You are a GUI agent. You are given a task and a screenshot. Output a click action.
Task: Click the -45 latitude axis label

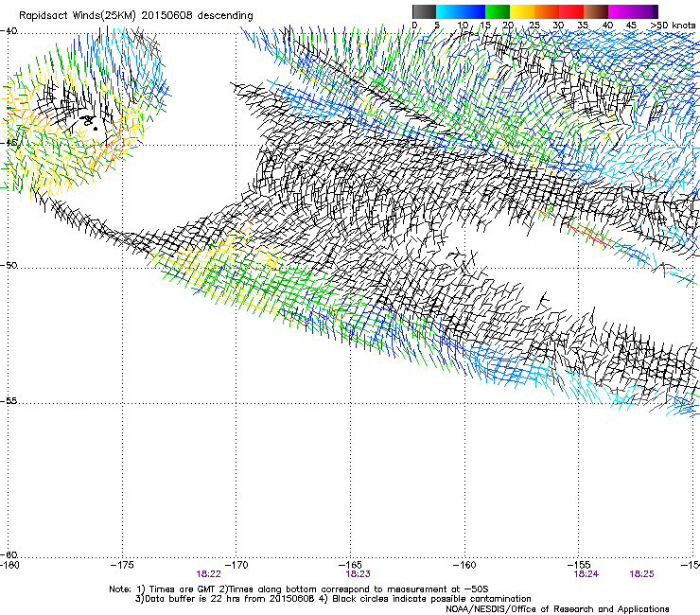[9, 143]
